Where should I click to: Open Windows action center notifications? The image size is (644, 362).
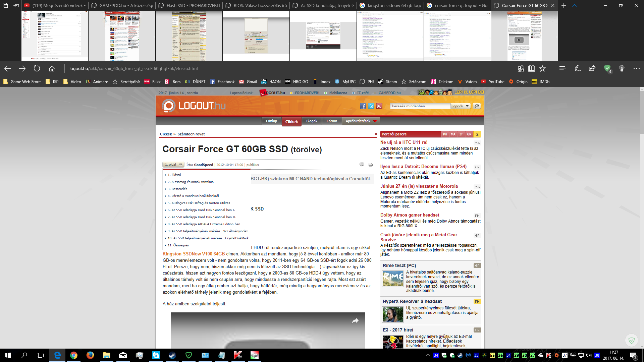(633, 355)
